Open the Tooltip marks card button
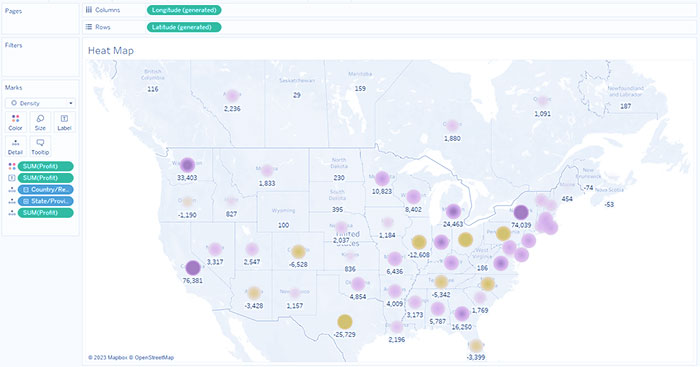Viewport: 700px width, 367px height. coord(40,146)
